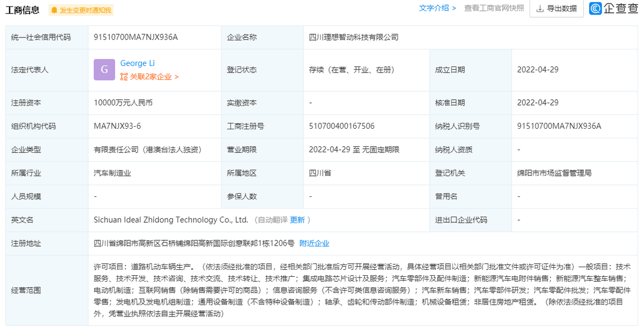Click registration authority 绵阳市市场监督管理局
The image size is (644, 331).
[554, 173]
